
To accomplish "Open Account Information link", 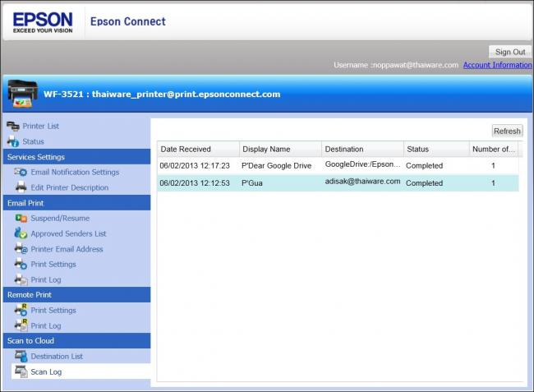I will tap(497, 65).
